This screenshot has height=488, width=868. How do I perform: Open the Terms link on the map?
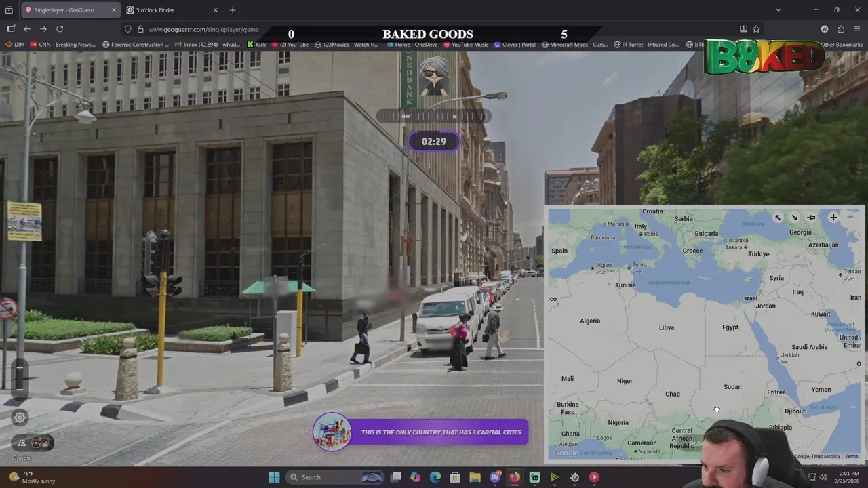click(851, 456)
